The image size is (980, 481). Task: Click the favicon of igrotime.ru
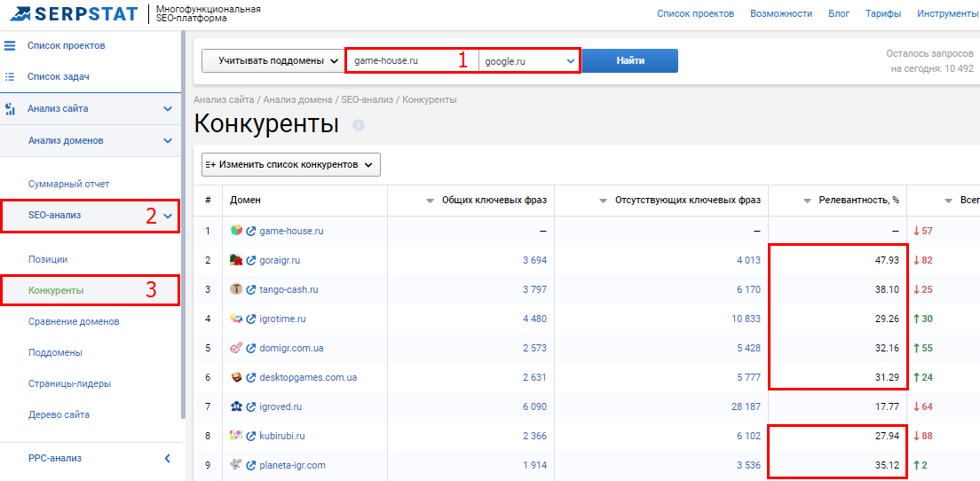pyautogui.click(x=236, y=319)
